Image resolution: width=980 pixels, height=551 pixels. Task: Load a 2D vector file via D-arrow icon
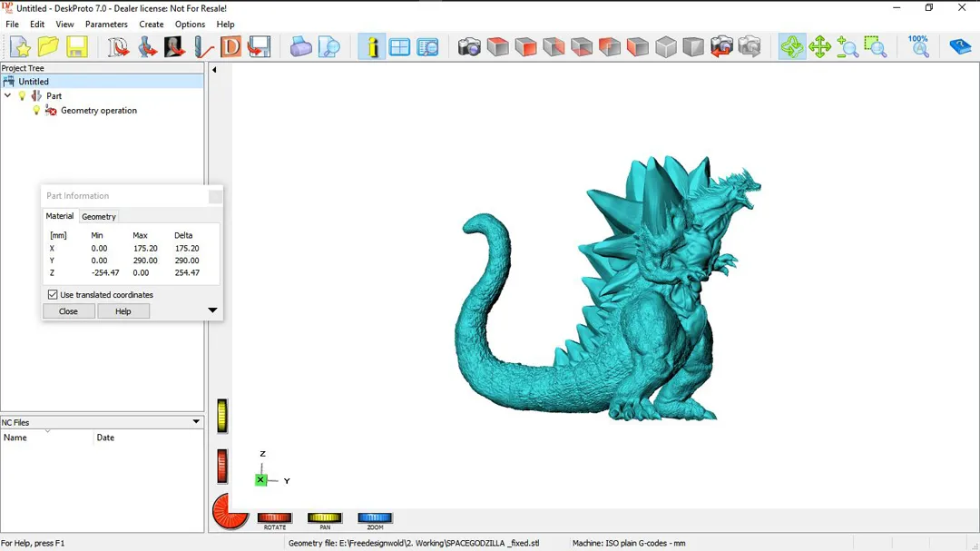(x=117, y=47)
